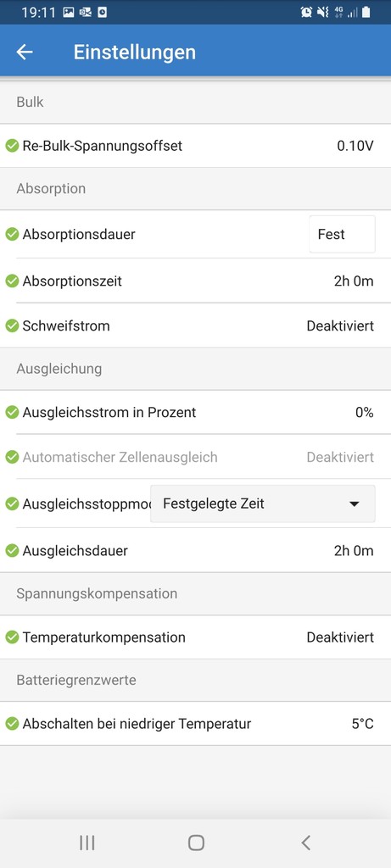391x868 pixels.
Task: Edit Re-Bulk-Spannungsoffset value 0.10V
Action: (355, 146)
